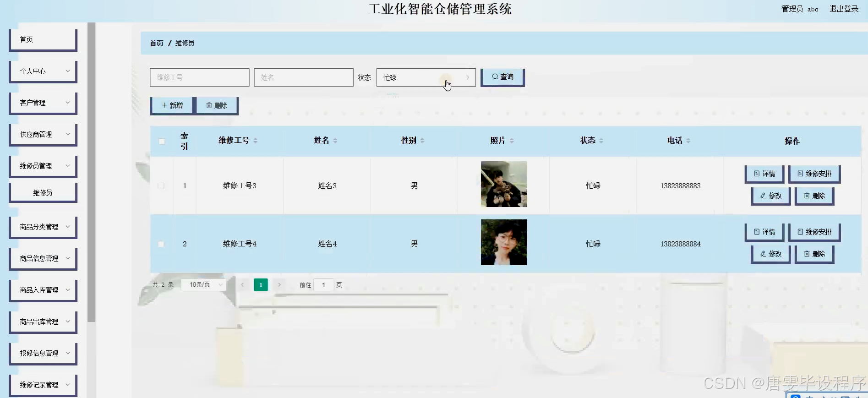Expand 维修记录管理 sidebar menu
This screenshot has height=398, width=868.
43,385
